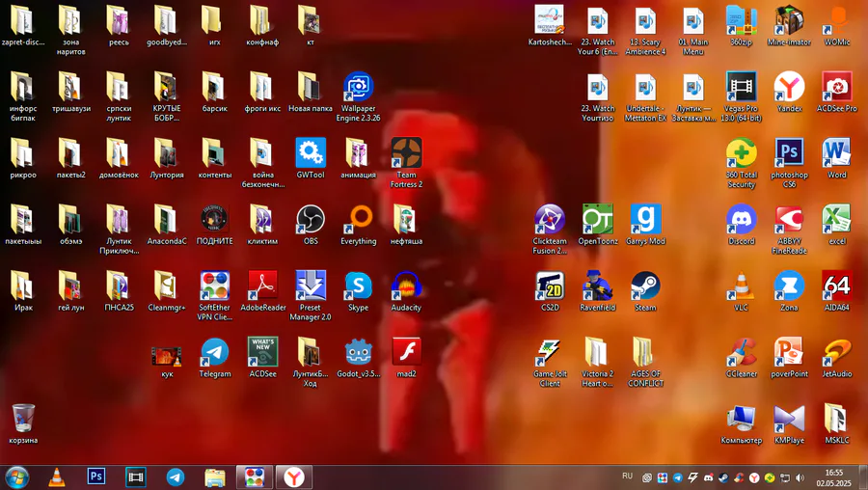This screenshot has height=490, width=868.
Task: Open the Word desktop shortcut
Action: click(837, 152)
